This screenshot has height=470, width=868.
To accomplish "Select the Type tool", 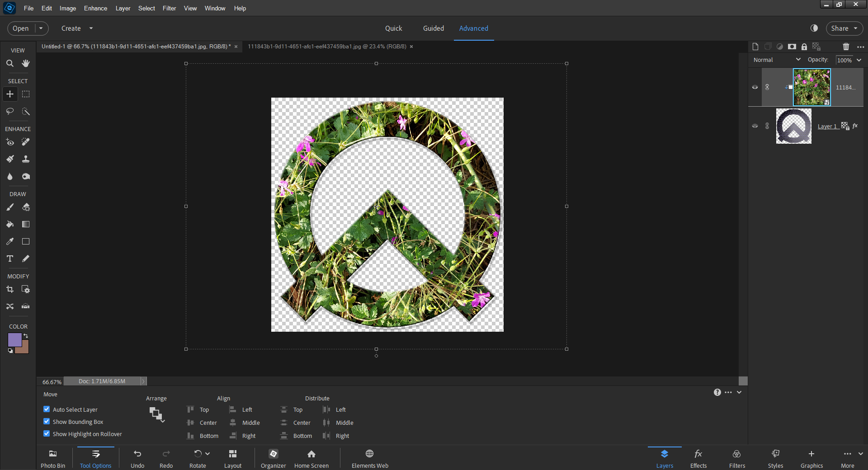I will tap(9, 258).
